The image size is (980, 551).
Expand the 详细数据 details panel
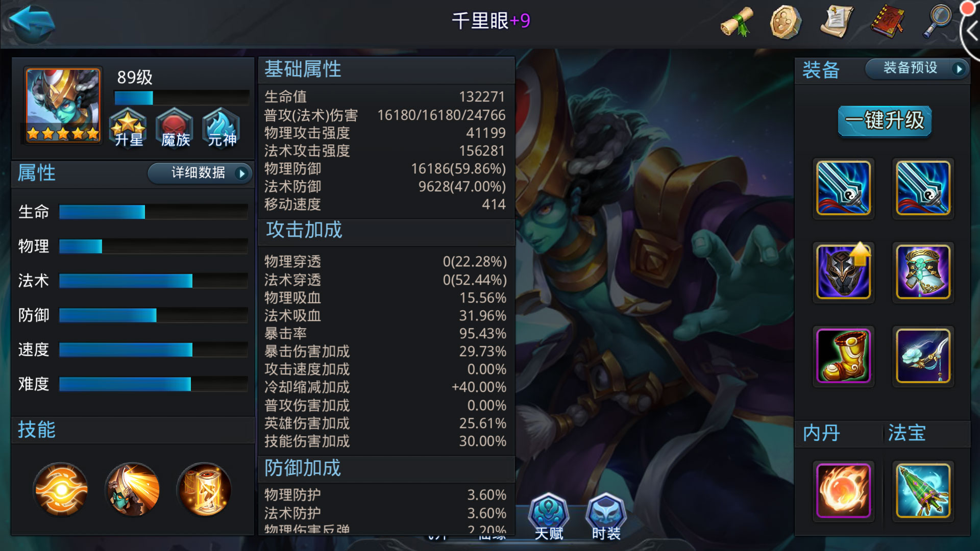pos(200,173)
